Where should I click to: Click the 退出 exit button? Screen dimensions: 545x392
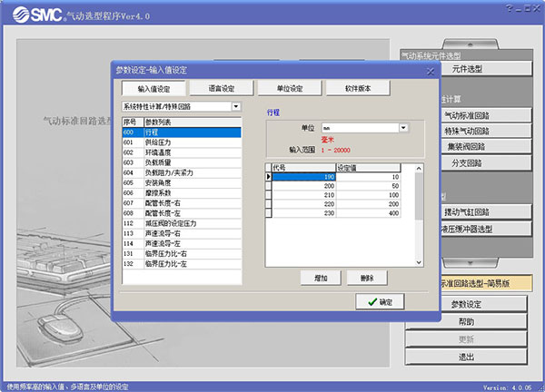[466, 357]
